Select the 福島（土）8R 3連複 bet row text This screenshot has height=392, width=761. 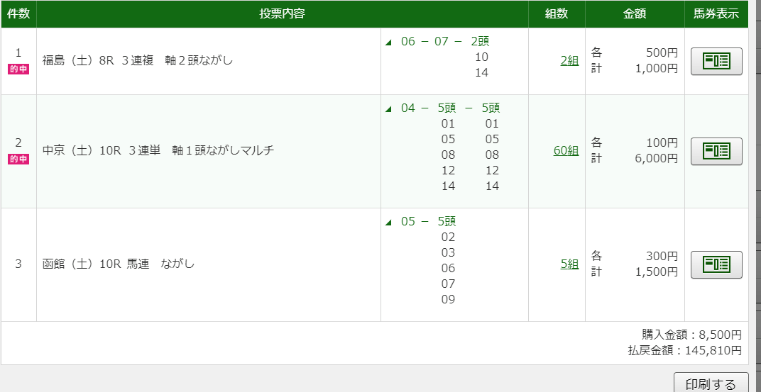click(x=138, y=61)
